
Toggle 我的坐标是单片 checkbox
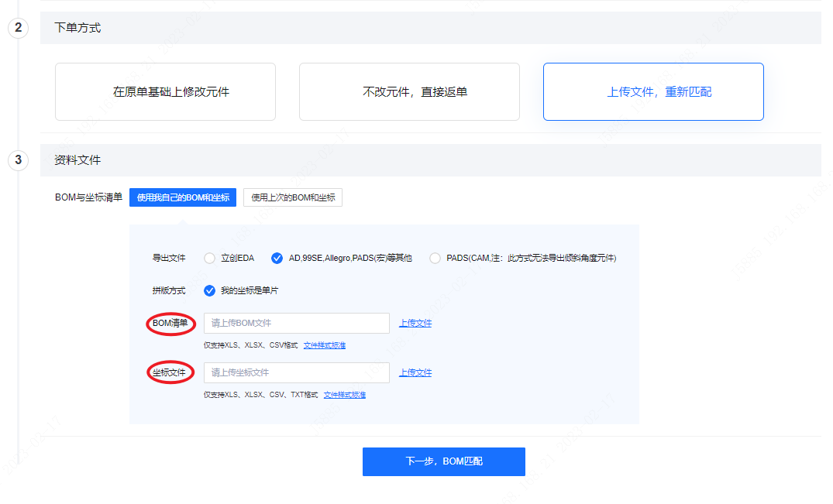(x=209, y=291)
